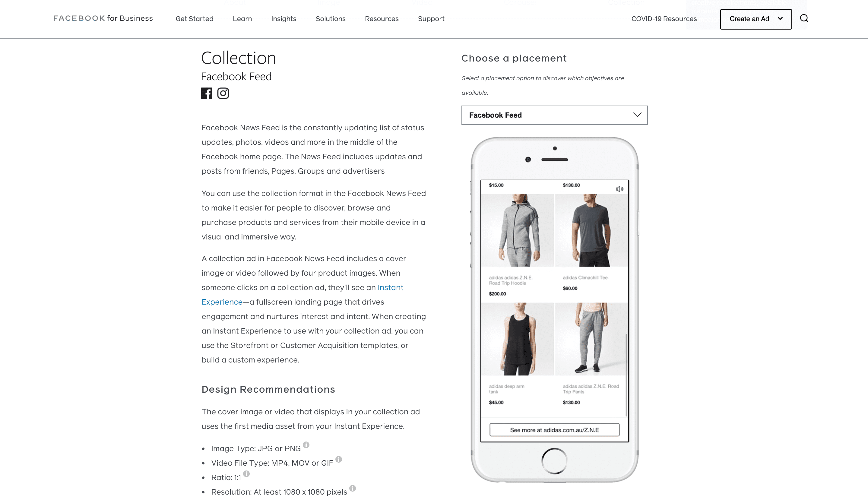Click the See more at adidas.com.au/Z.NE button

point(554,430)
